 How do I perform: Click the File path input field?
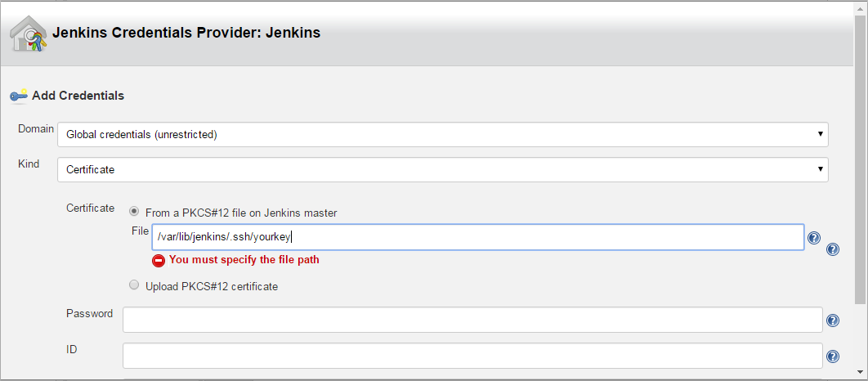click(x=478, y=237)
